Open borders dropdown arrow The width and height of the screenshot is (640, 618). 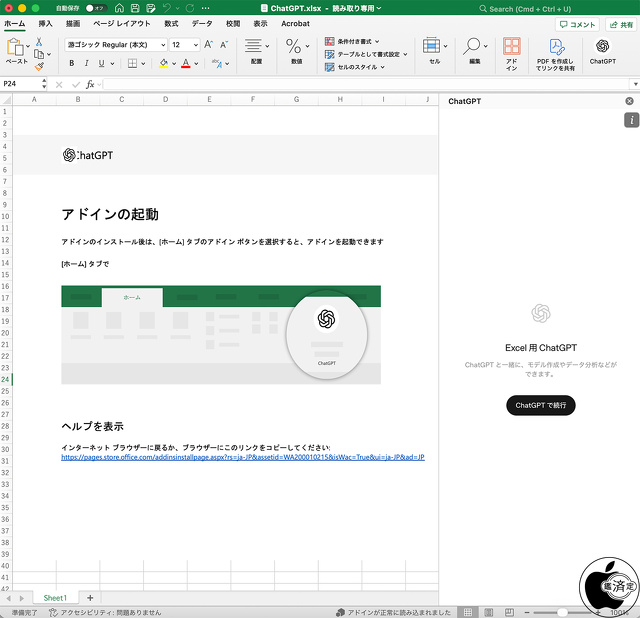[x=143, y=64]
